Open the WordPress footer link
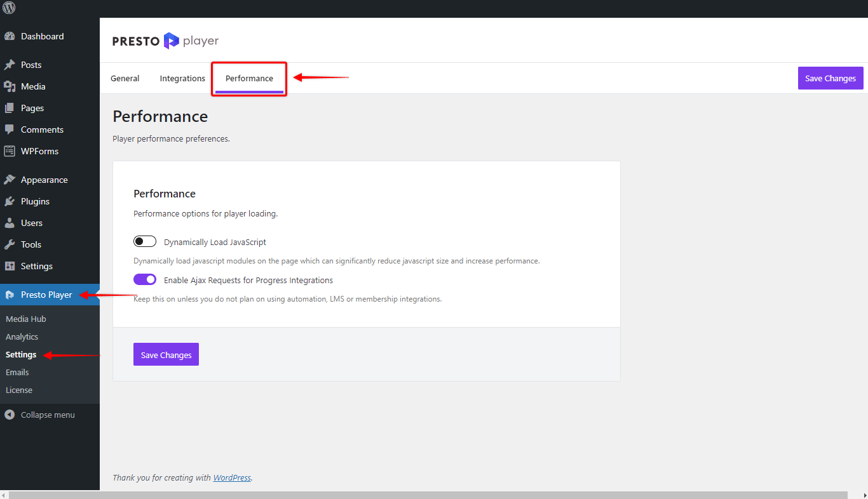 coord(232,477)
